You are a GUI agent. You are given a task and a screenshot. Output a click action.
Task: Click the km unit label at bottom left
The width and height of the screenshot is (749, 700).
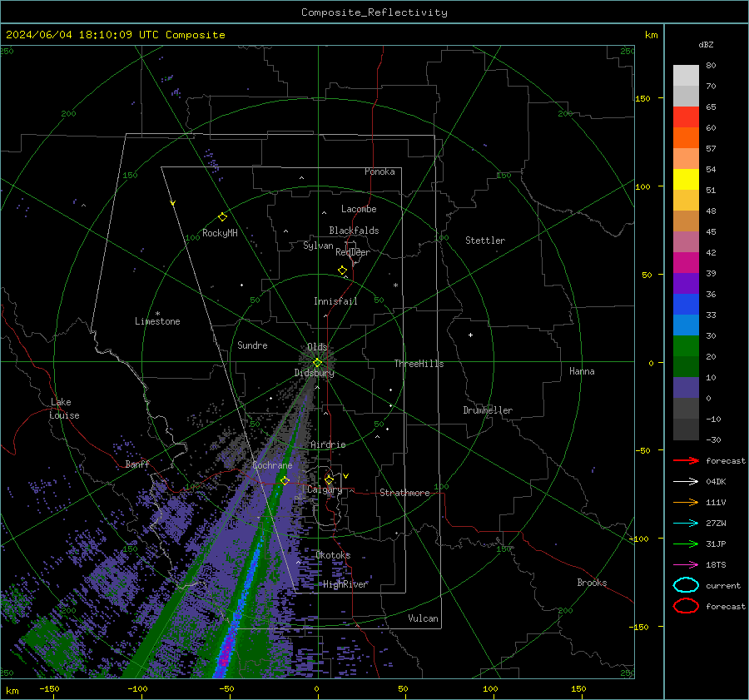tap(12, 691)
